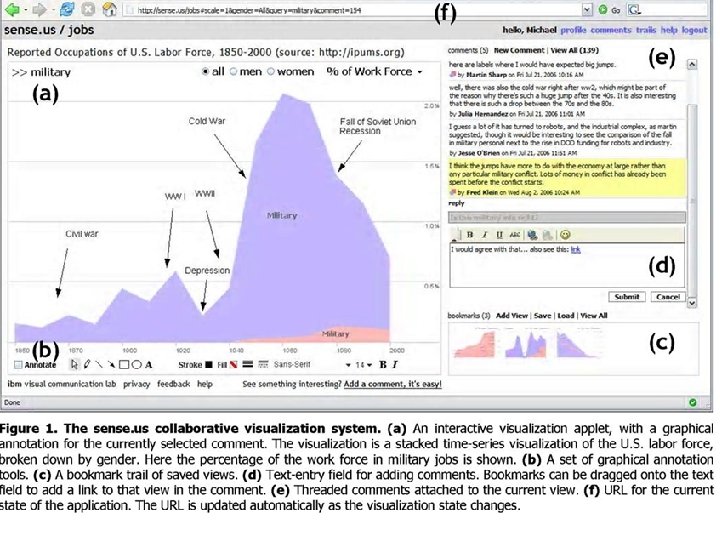Open the feedback footer link
Viewport: 720px width, 540px height.
click(174, 384)
